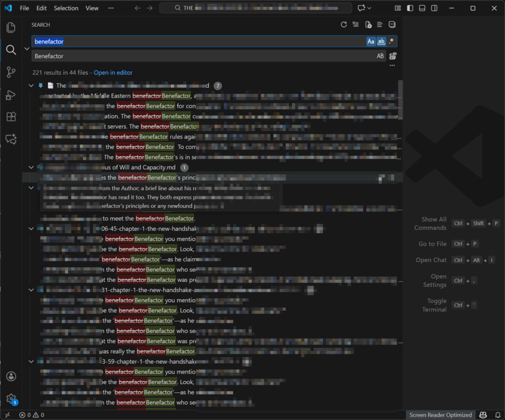
Task: Go forward in navigation history
Action: (x=150, y=8)
